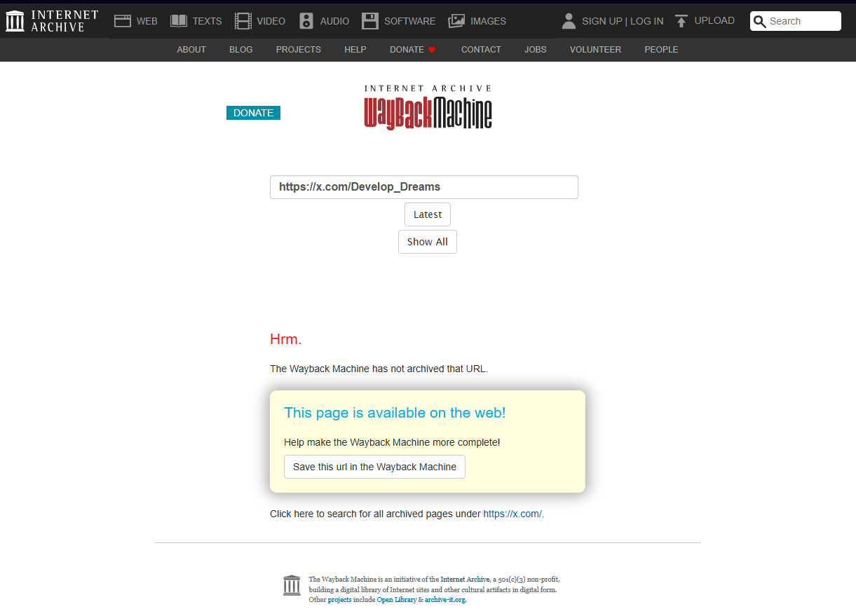Open the SOFTWARE menu label
Image resolution: width=856 pixels, height=616 pixels.
[x=410, y=21]
